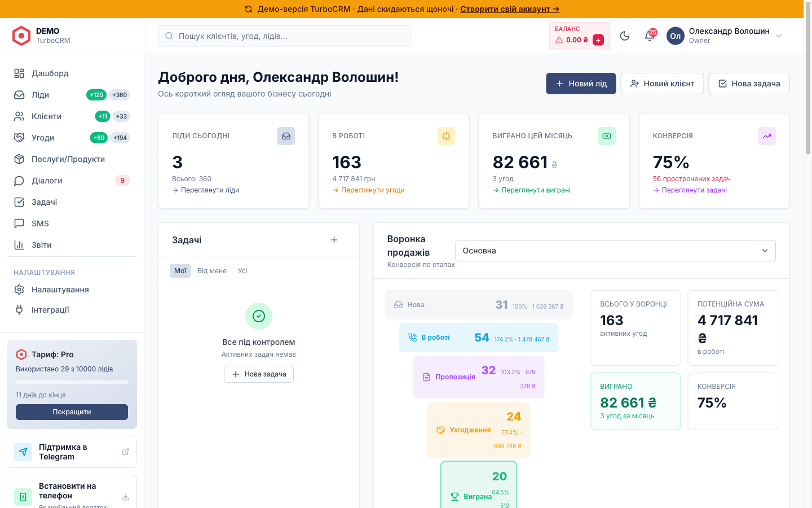
Task: Click Переглянути угоди link
Action: [x=369, y=190]
